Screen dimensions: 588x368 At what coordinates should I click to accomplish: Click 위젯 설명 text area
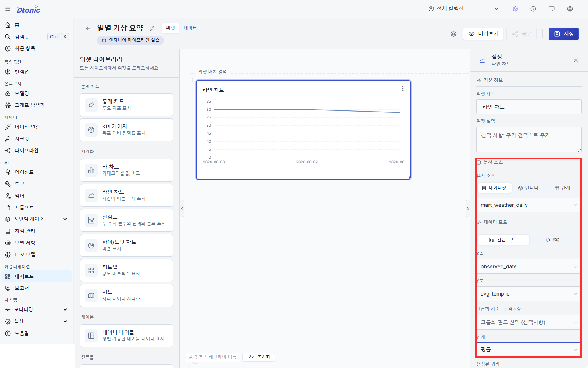(x=529, y=139)
